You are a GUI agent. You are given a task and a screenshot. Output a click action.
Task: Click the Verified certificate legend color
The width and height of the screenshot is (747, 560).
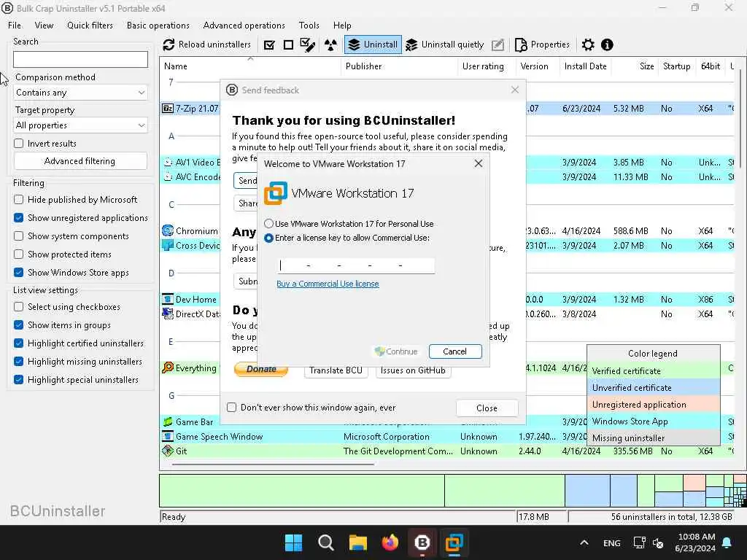click(x=653, y=371)
